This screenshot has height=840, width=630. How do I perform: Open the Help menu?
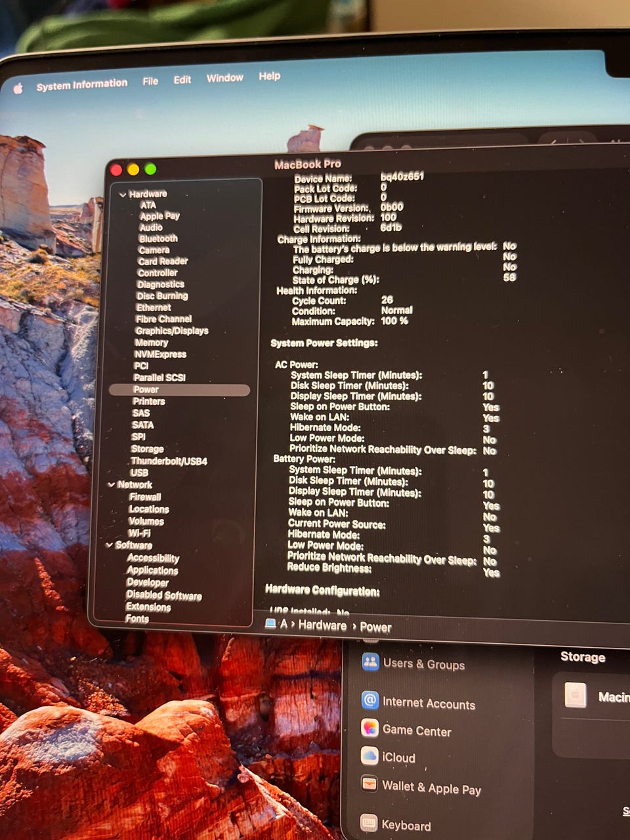pyautogui.click(x=269, y=76)
